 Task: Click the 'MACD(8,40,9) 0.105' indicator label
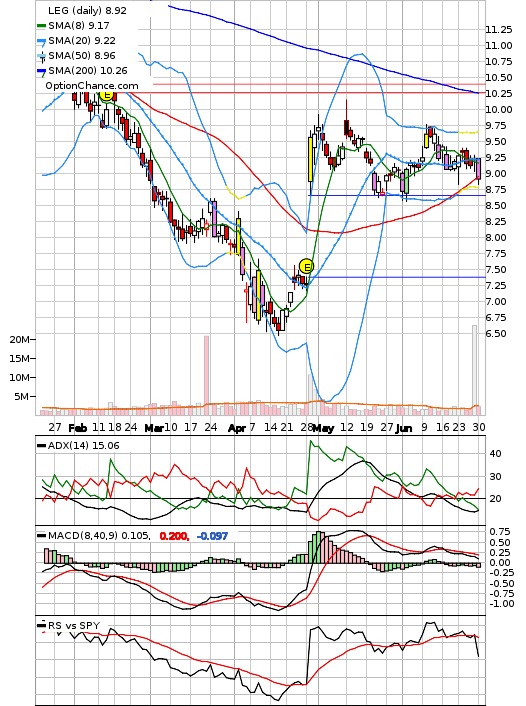pyautogui.click(x=99, y=536)
